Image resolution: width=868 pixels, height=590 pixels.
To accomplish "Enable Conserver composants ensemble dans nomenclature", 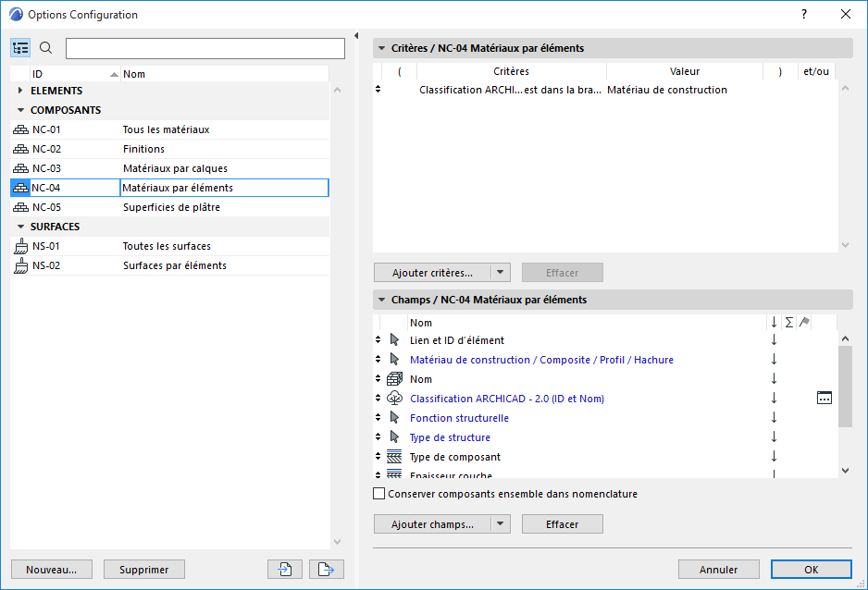I will coord(378,494).
